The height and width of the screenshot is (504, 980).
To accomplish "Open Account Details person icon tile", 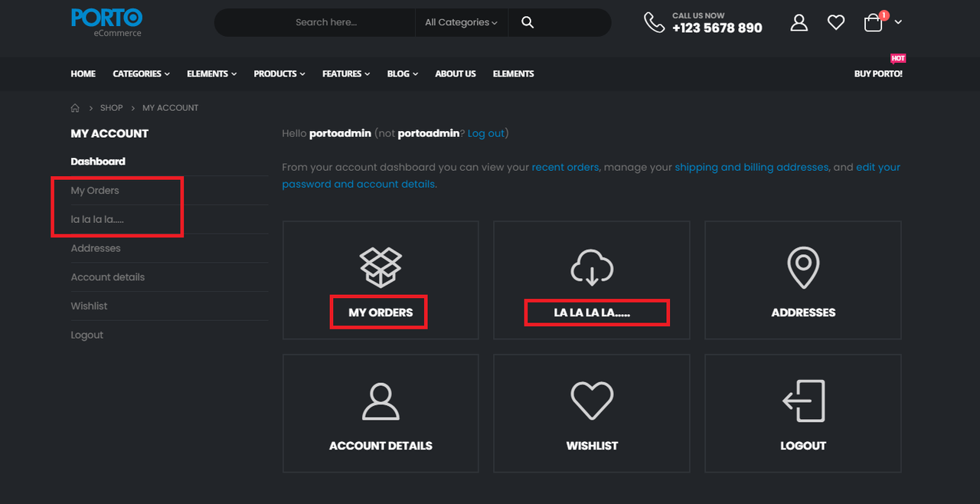I will click(x=381, y=401).
